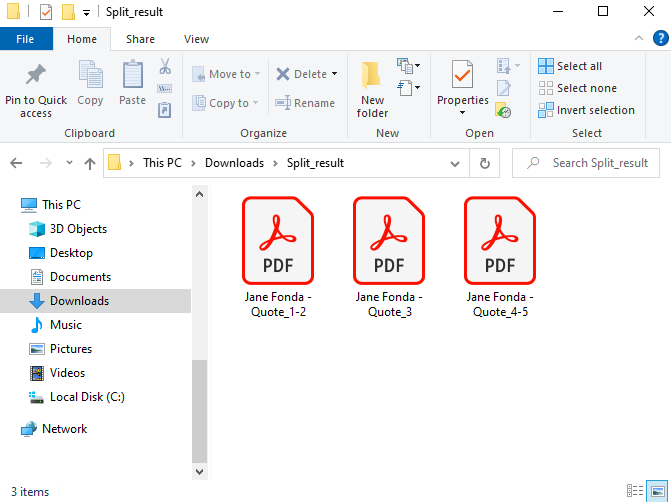Screen dimensions: 671x502
Task: Click Select all in the ribbon
Action: coord(579,66)
